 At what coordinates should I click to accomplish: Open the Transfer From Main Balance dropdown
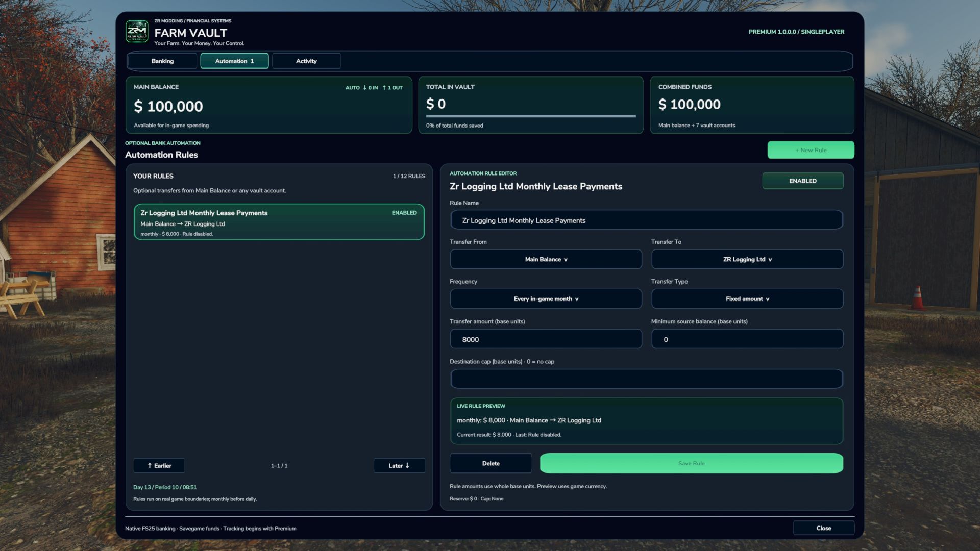click(546, 259)
